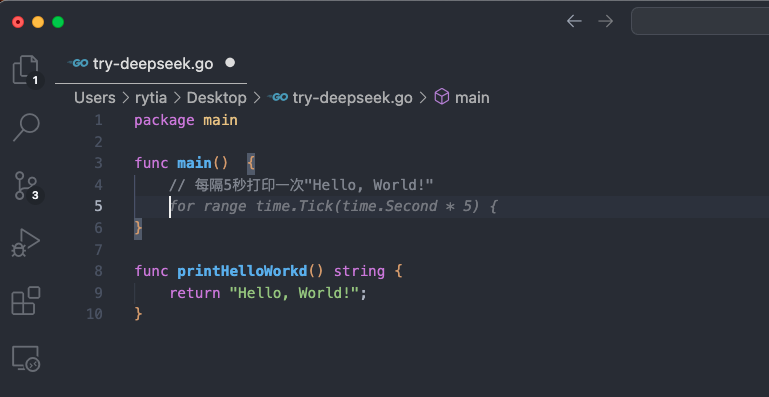Image resolution: width=769 pixels, height=397 pixels.
Task: Open the Search magnifier in activity bar
Action: pyautogui.click(x=26, y=127)
